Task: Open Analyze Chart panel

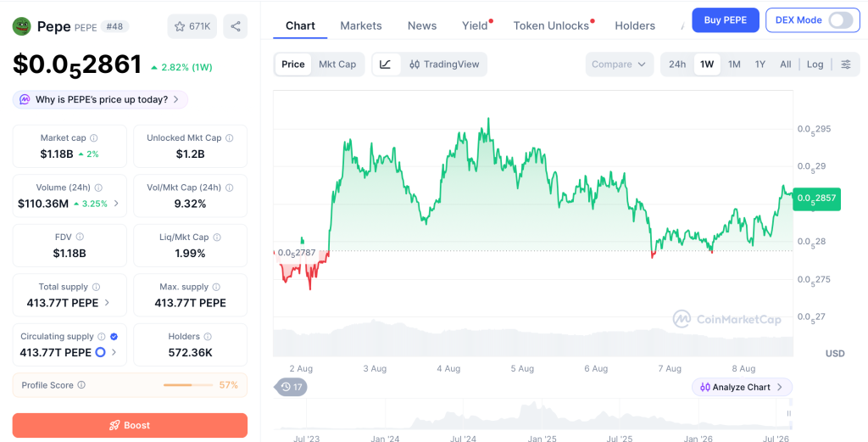Action: 742,387
